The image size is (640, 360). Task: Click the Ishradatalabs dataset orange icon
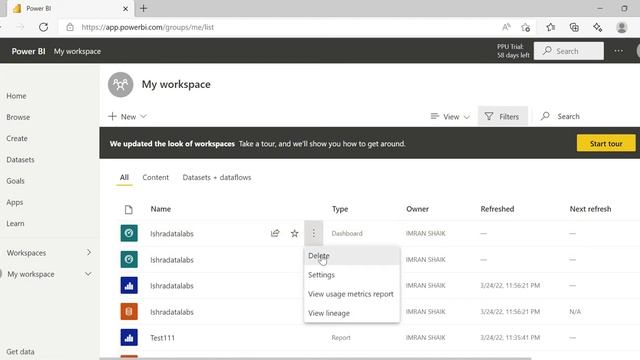click(x=129, y=311)
